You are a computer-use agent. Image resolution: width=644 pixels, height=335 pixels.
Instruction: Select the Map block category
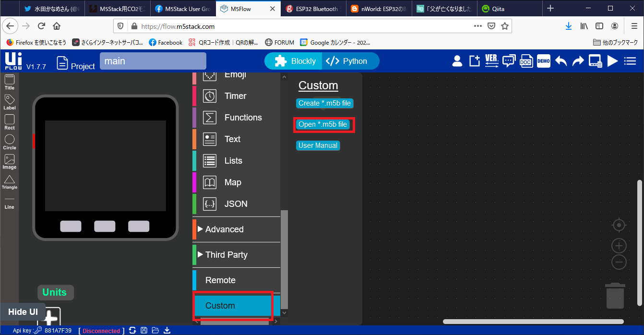236,182
